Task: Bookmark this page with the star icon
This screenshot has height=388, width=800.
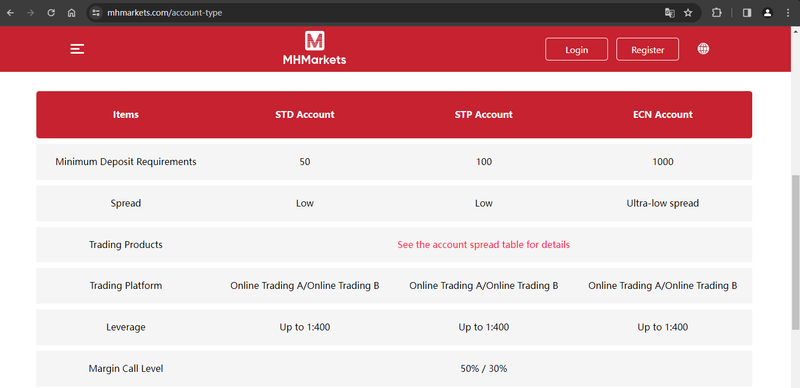Action: point(688,13)
